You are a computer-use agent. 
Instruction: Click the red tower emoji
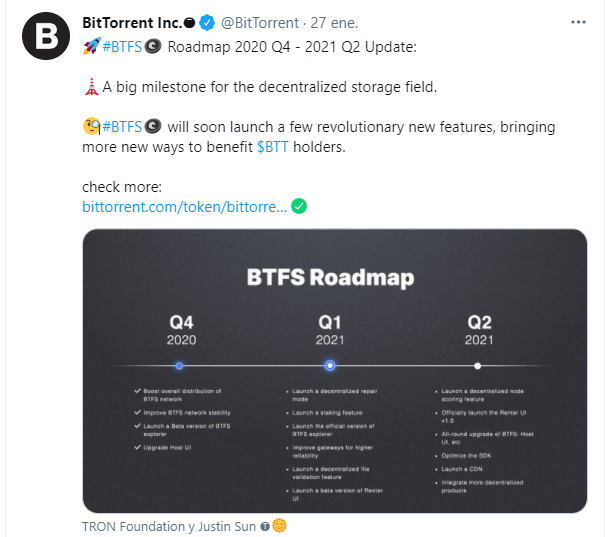[91, 87]
